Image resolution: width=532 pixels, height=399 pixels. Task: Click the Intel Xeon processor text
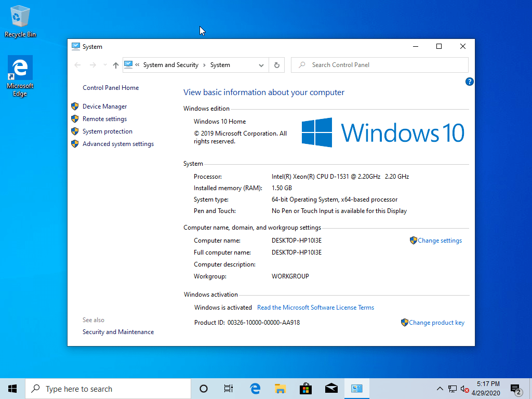pos(340,177)
